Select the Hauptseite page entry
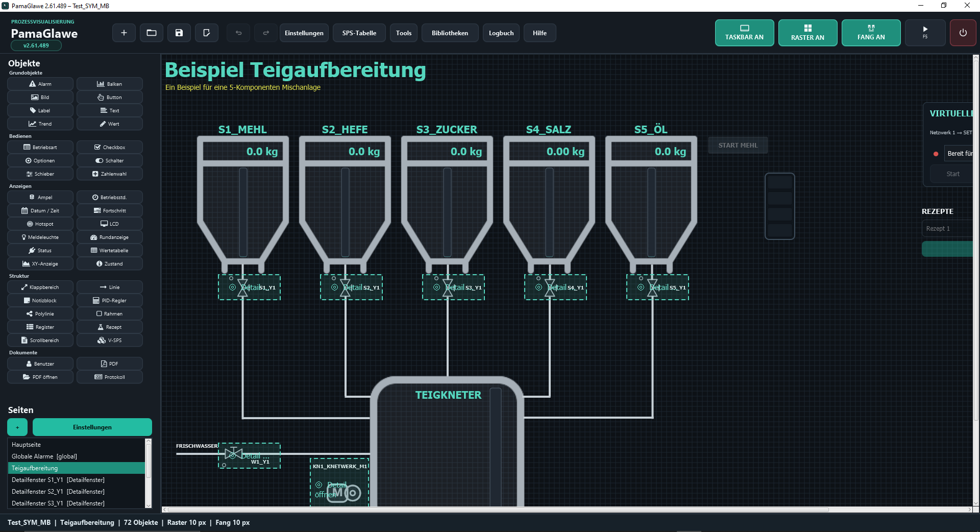 pos(77,445)
